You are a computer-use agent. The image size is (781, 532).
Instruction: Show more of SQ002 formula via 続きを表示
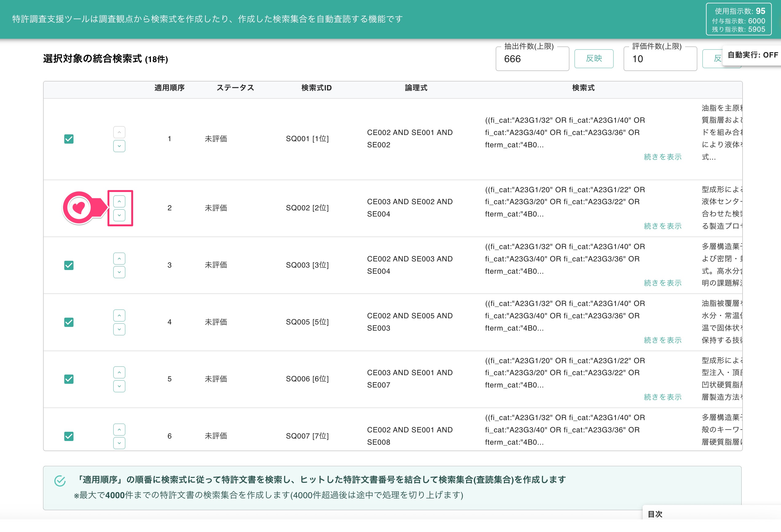pyautogui.click(x=662, y=226)
